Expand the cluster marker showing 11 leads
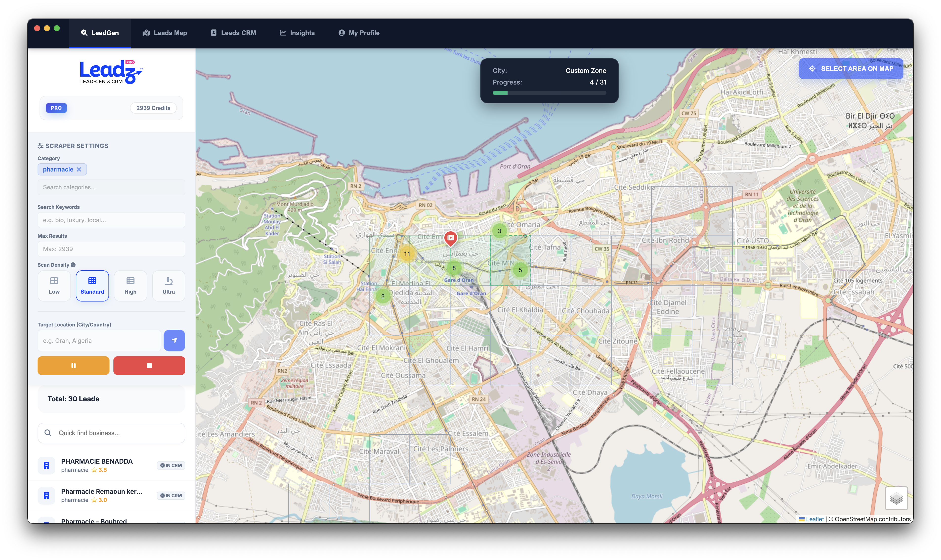Image resolution: width=941 pixels, height=560 pixels. 407,254
